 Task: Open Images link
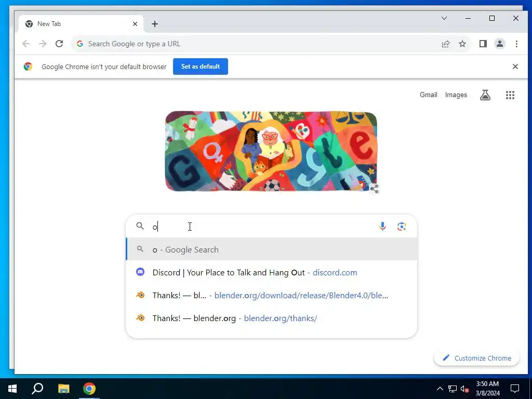tap(456, 95)
